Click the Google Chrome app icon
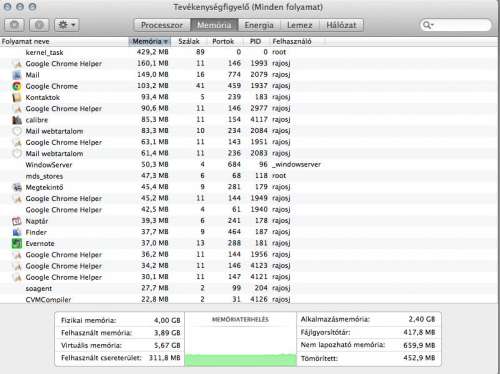The image size is (500, 374). coord(17,86)
